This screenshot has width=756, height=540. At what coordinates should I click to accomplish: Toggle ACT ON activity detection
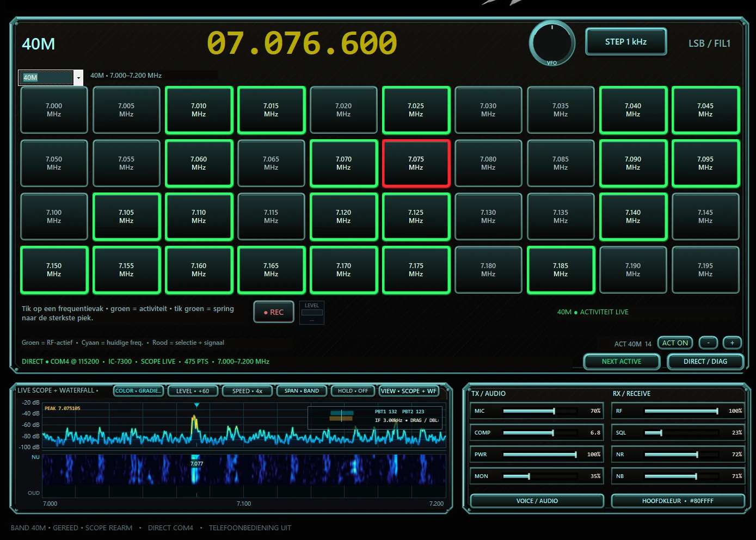coord(675,343)
